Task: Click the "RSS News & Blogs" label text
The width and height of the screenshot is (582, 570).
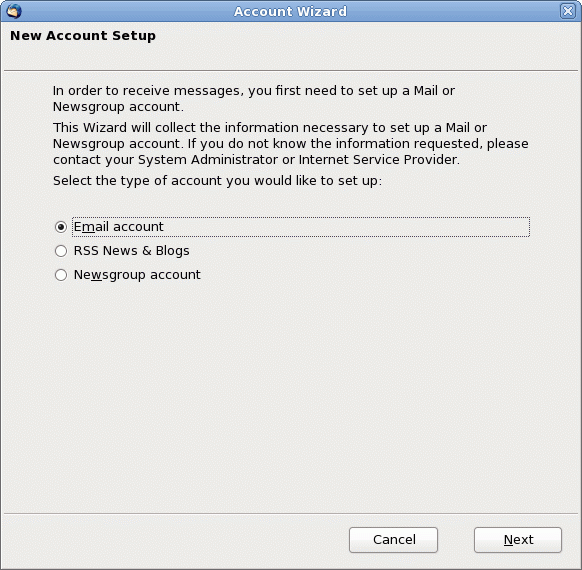Action: 131,250
